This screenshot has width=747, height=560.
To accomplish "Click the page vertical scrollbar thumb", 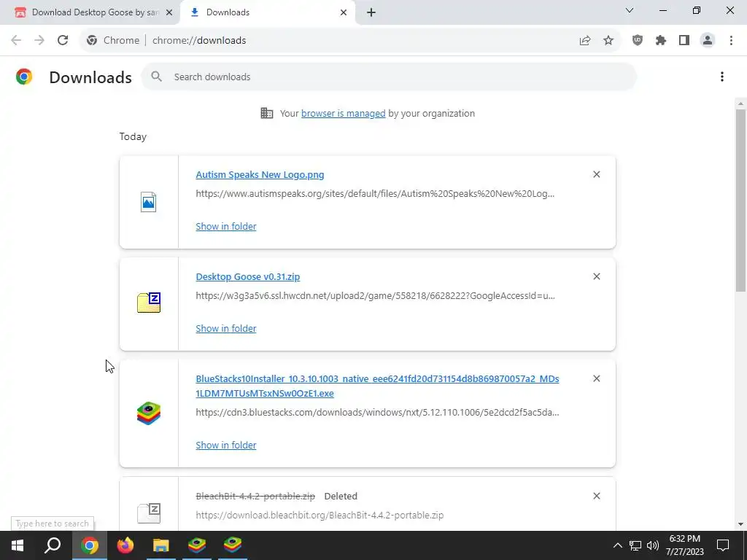I will pyautogui.click(x=740, y=200).
